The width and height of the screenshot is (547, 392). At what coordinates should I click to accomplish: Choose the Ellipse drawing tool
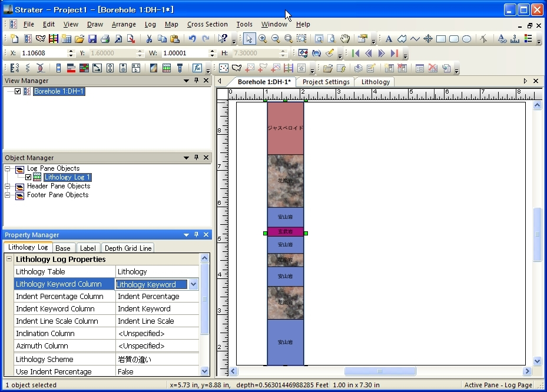(x=466, y=39)
